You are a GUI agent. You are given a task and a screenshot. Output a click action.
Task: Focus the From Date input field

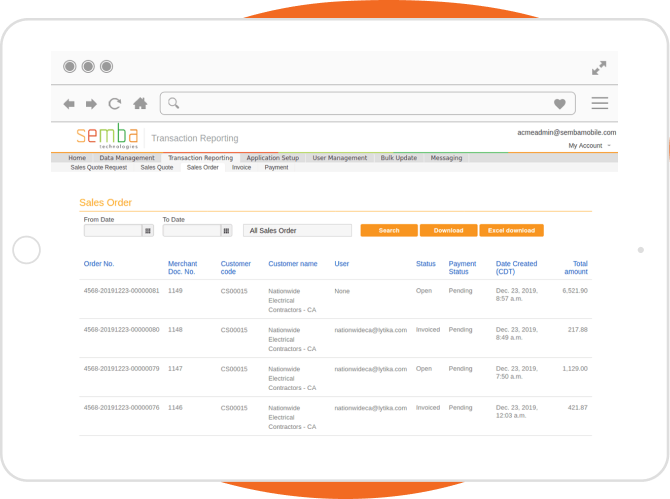pos(113,231)
